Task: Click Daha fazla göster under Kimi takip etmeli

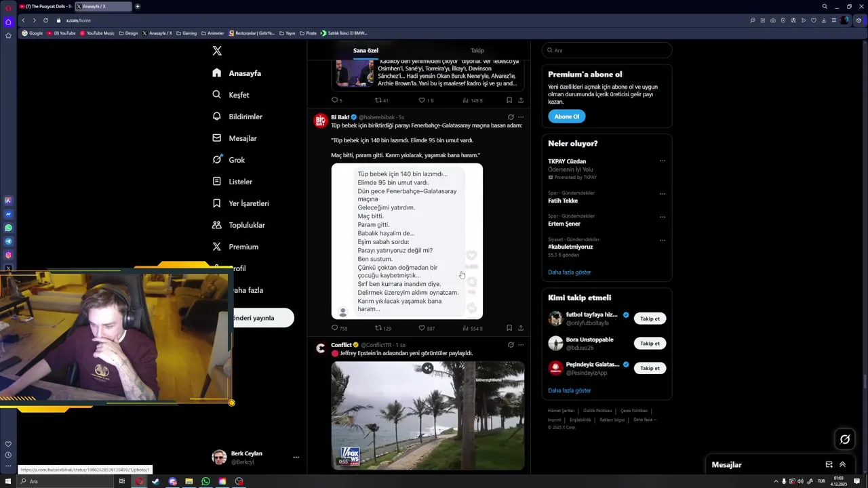Action: 570,390
